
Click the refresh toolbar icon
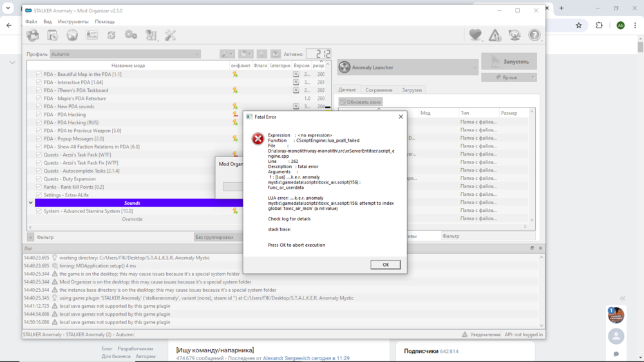[111, 35]
